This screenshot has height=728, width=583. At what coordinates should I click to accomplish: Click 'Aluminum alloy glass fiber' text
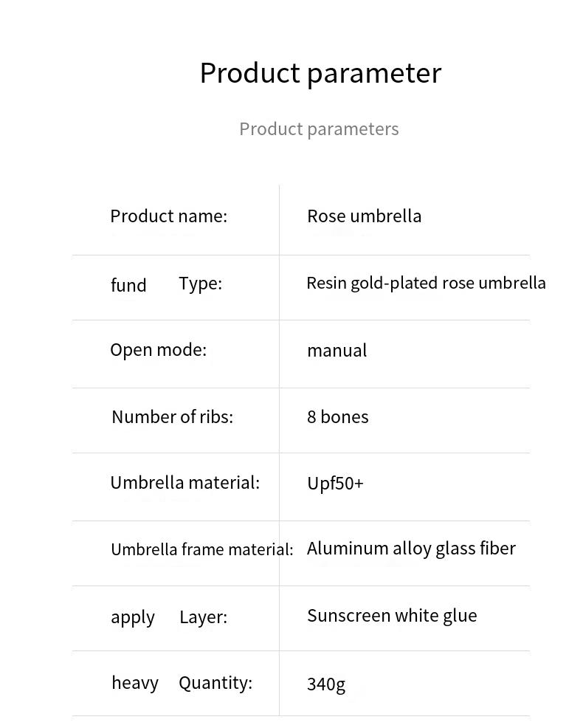point(411,549)
